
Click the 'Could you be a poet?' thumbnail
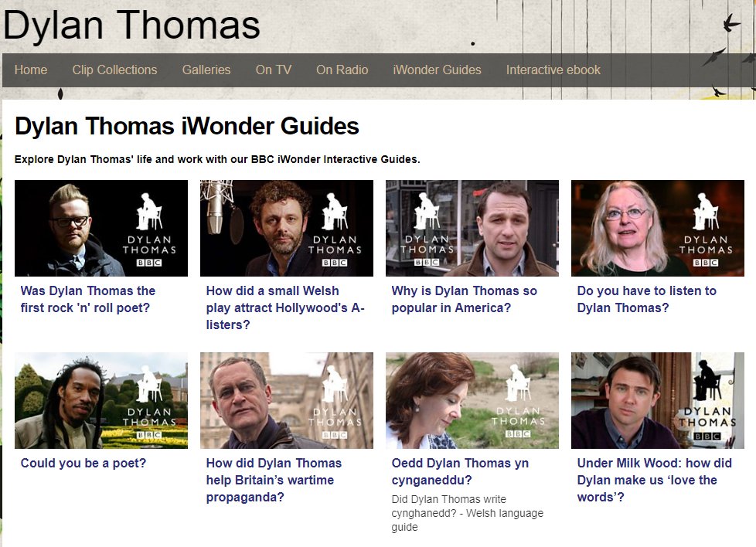(x=101, y=400)
